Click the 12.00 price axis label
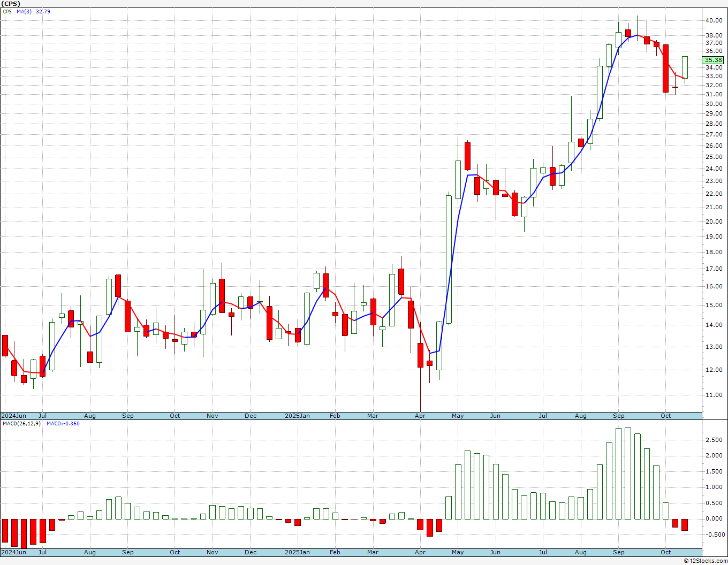This screenshot has width=728, height=565. tap(714, 370)
